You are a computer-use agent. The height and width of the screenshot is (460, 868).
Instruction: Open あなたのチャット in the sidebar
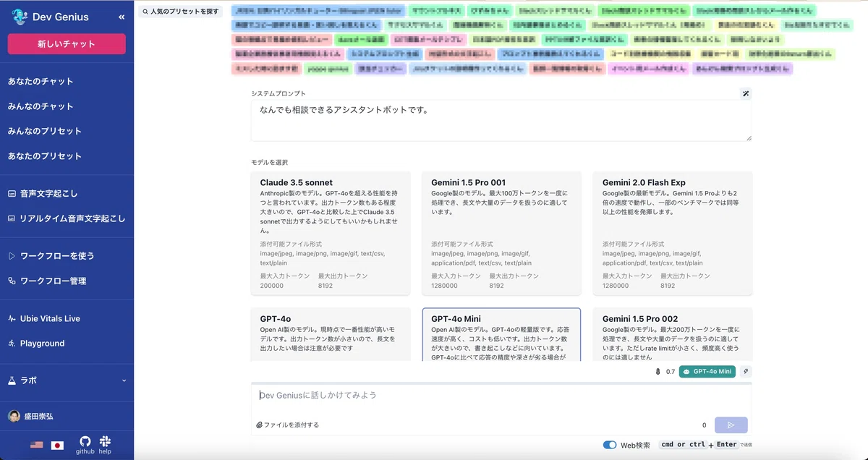point(41,81)
